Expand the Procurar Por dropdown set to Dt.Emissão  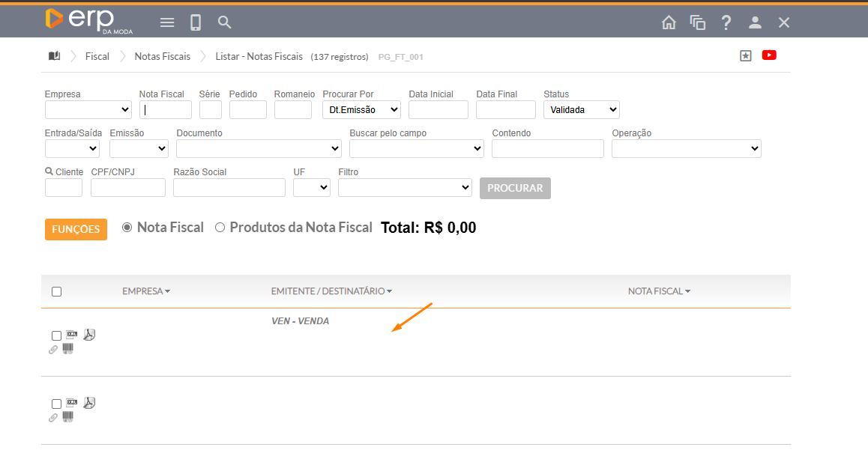[x=361, y=110]
